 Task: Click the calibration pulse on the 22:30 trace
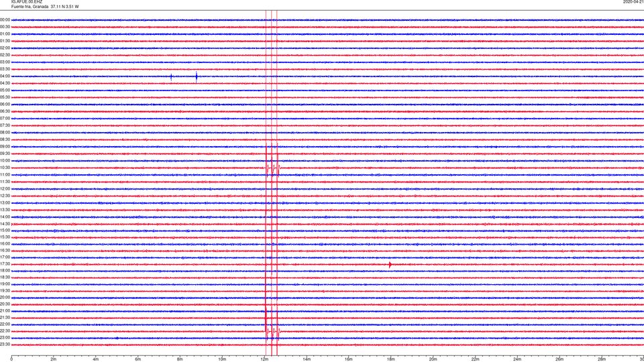point(273,332)
